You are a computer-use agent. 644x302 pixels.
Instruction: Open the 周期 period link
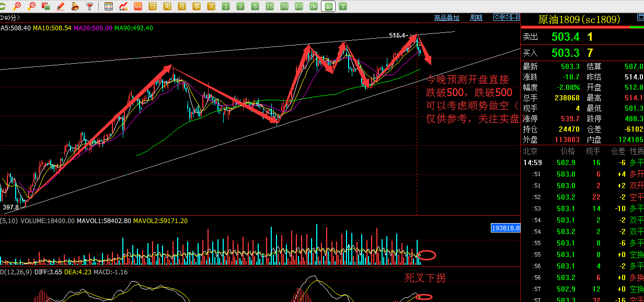476,18
